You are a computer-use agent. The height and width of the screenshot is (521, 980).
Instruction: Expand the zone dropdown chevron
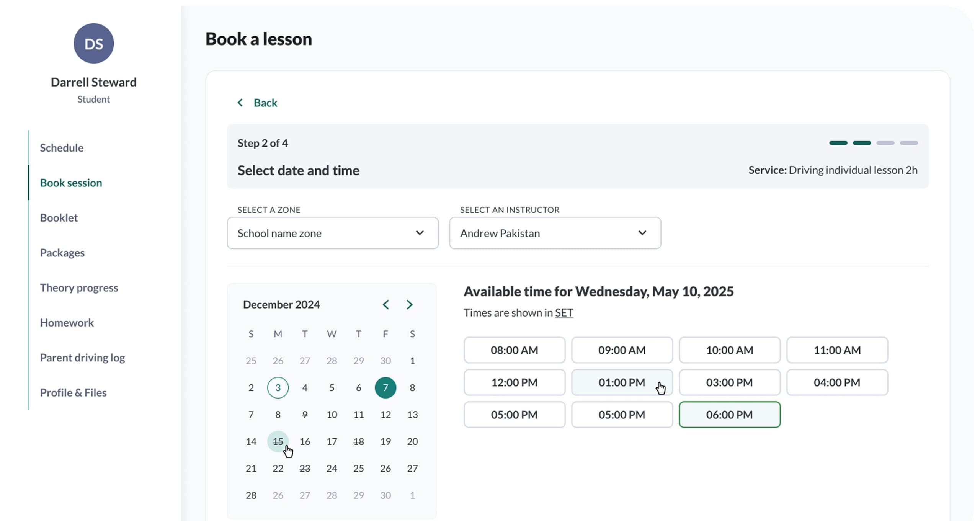pos(420,233)
